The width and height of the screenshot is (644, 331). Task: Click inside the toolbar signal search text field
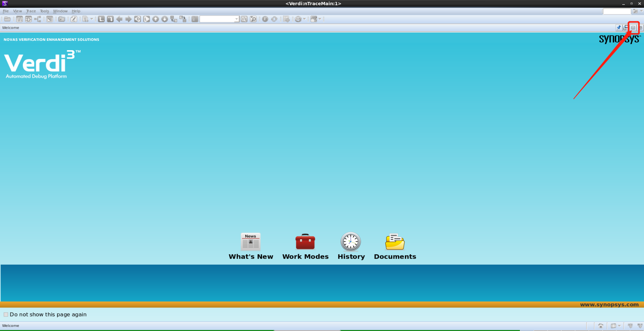click(x=217, y=19)
